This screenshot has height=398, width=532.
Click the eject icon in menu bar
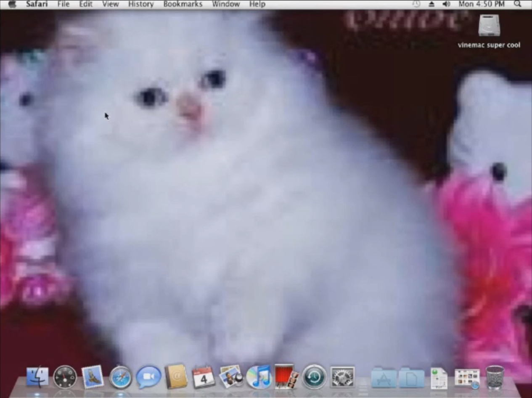pos(431,4)
